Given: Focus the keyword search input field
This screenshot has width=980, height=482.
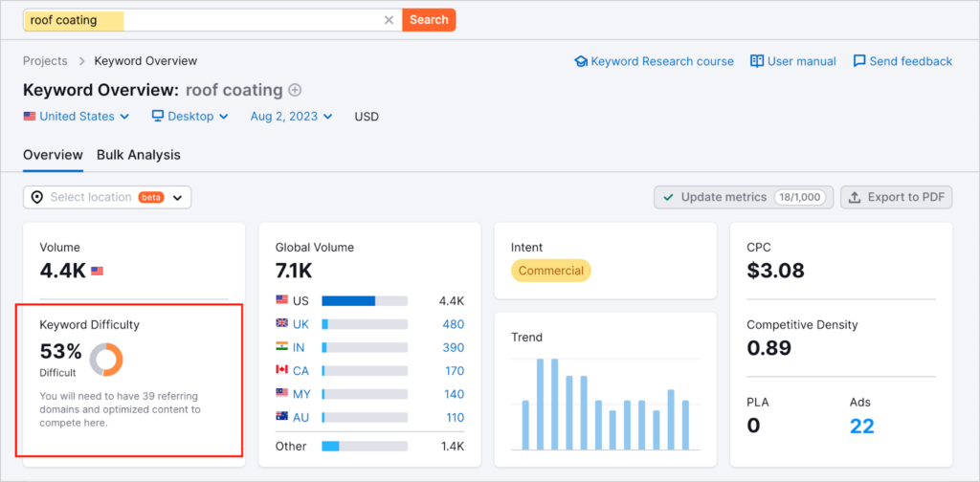Looking at the screenshot, I should click(212, 20).
